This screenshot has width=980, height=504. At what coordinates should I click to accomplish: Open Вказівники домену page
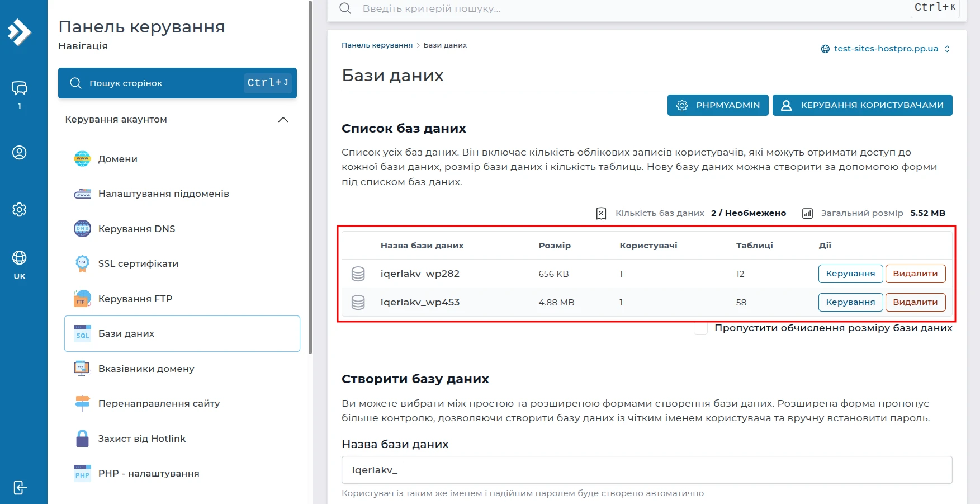(x=182, y=369)
